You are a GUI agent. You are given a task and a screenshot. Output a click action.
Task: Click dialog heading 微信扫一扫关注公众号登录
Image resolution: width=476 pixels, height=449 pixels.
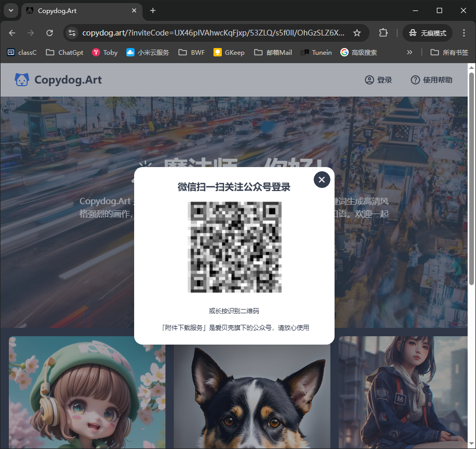(x=234, y=187)
